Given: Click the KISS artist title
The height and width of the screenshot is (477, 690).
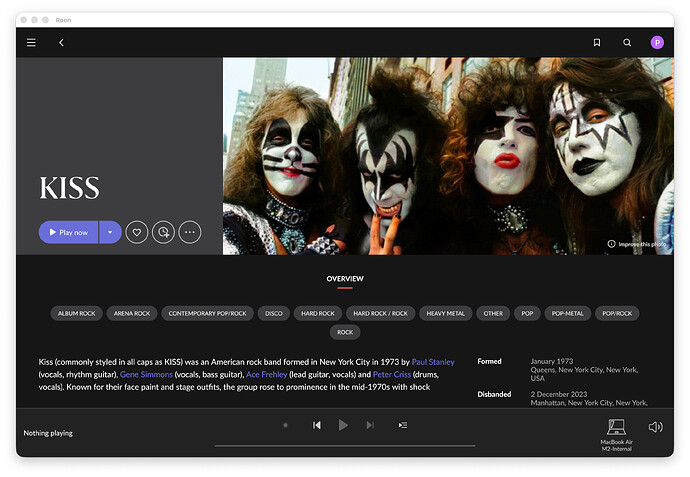Looking at the screenshot, I should point(70,188).
